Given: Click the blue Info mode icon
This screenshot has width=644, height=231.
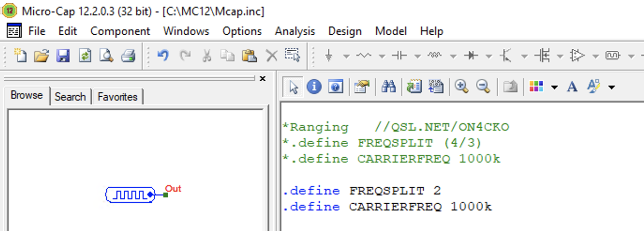Looking at the screenshot, I should [314, 86].
